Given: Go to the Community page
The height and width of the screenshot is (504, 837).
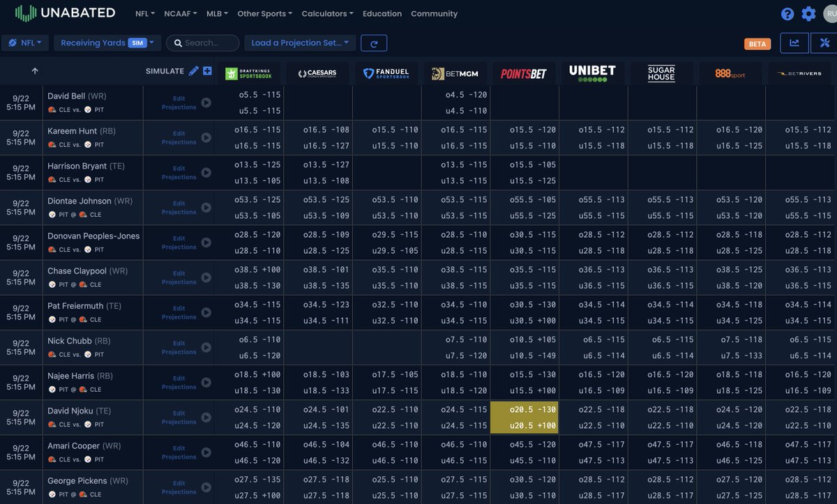Looking at the screenshot, I should tap(434, 13).
